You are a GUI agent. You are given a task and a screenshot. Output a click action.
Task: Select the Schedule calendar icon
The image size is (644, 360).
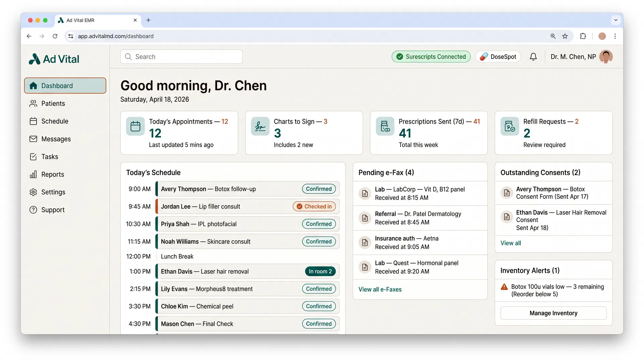(x=34, y=121)
